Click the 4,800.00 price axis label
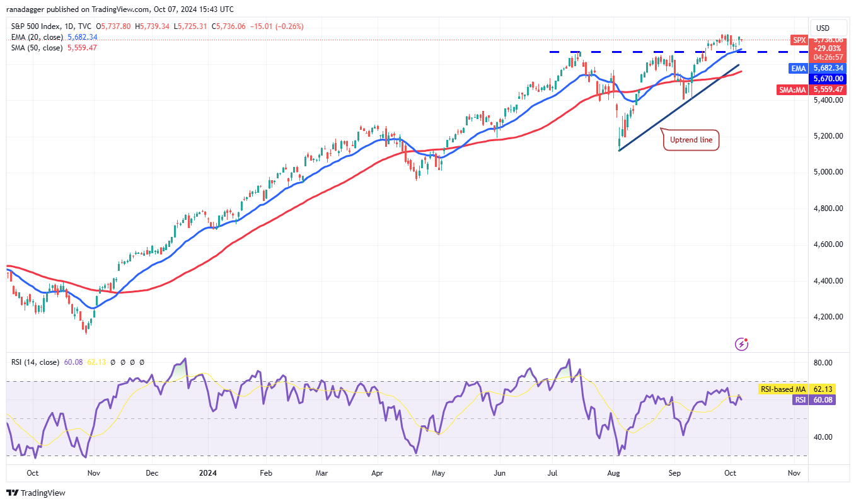Viewport: 856px width, 504px height. tap(829, 209)
